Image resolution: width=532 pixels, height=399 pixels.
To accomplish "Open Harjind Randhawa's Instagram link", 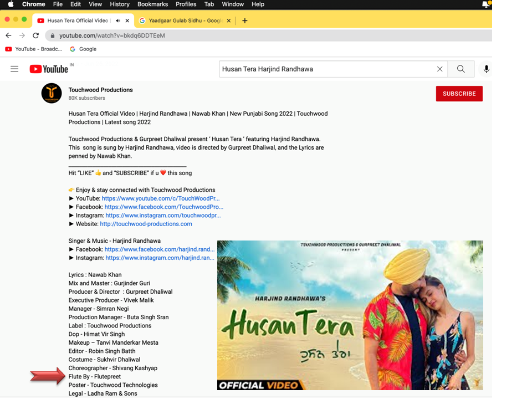I will pos(160,258).
